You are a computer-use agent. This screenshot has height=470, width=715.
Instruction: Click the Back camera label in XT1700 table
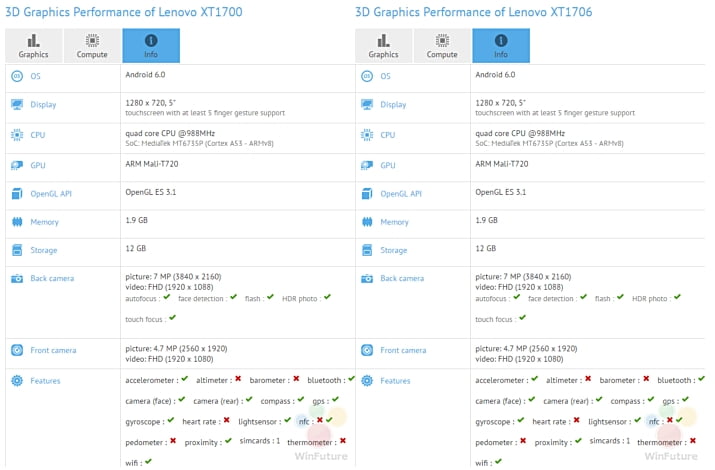click(52, 278)
